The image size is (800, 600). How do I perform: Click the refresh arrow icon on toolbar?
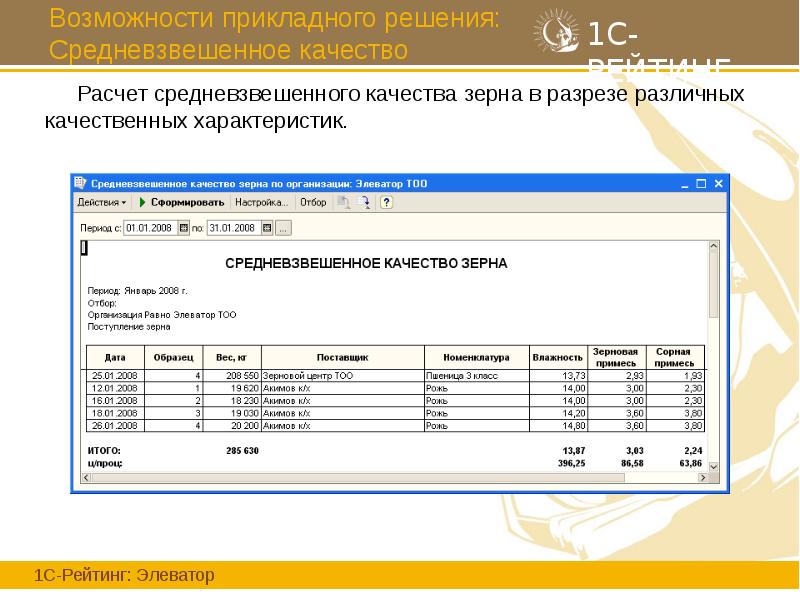point(363,201)
